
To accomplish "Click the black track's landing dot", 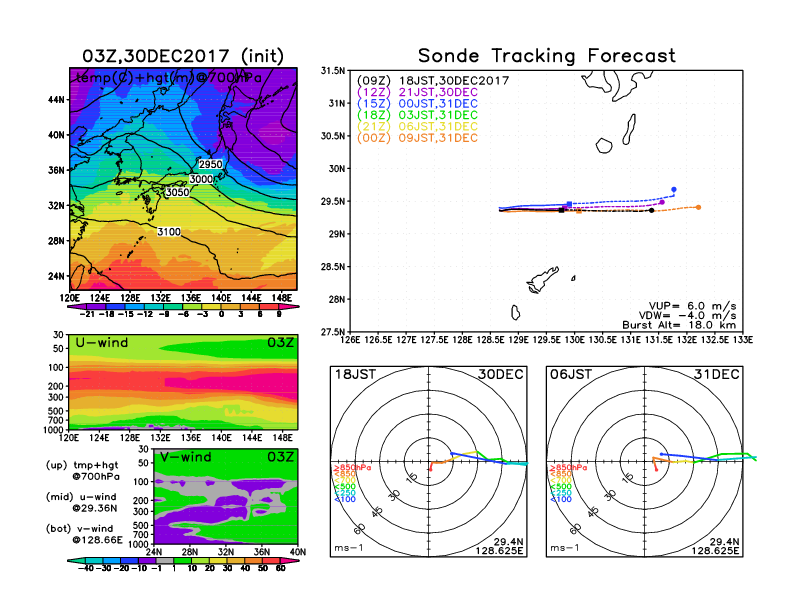I will coord(652,211).
